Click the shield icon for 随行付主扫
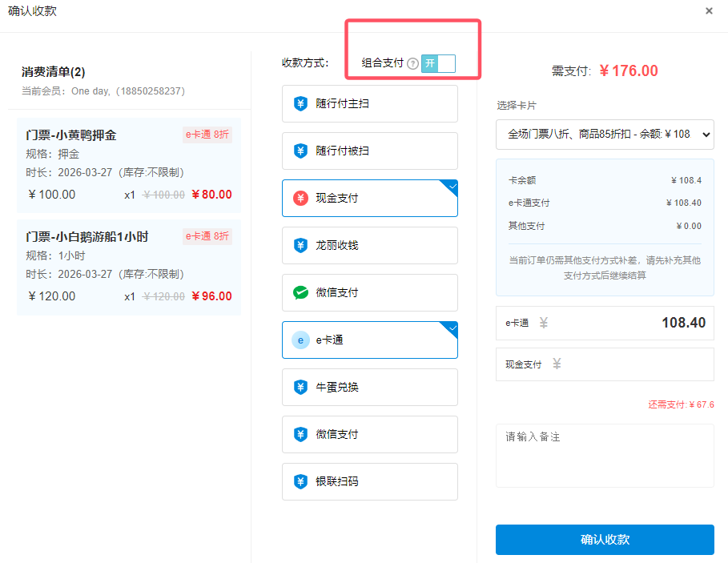Viewport: 728px width, 563px height. coord(300,103)
